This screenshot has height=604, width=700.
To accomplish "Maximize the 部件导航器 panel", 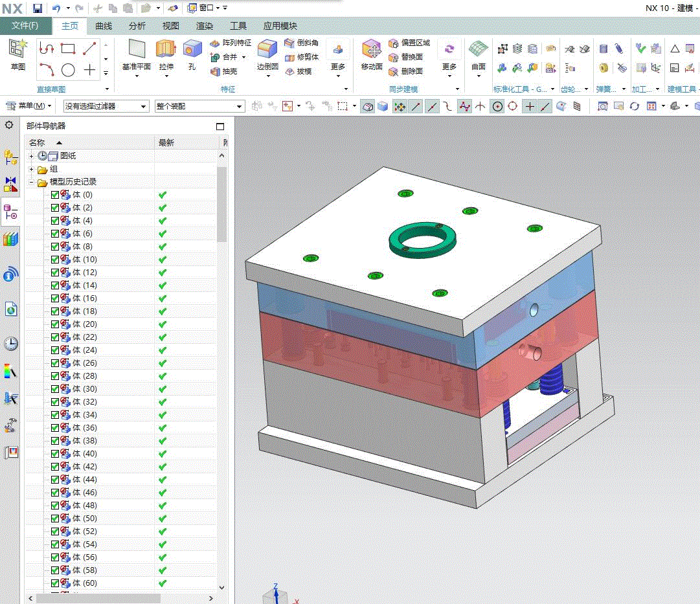I will pos(220,126).
